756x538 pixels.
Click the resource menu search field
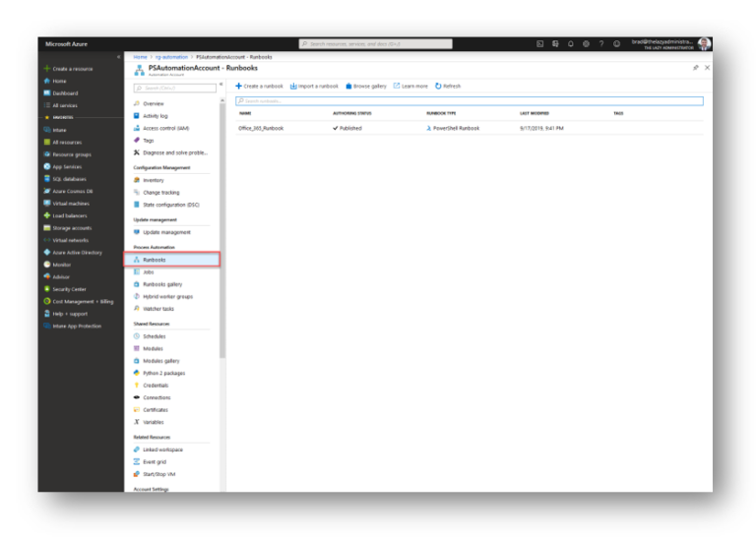pyautogui.click(x=175, y=89)
